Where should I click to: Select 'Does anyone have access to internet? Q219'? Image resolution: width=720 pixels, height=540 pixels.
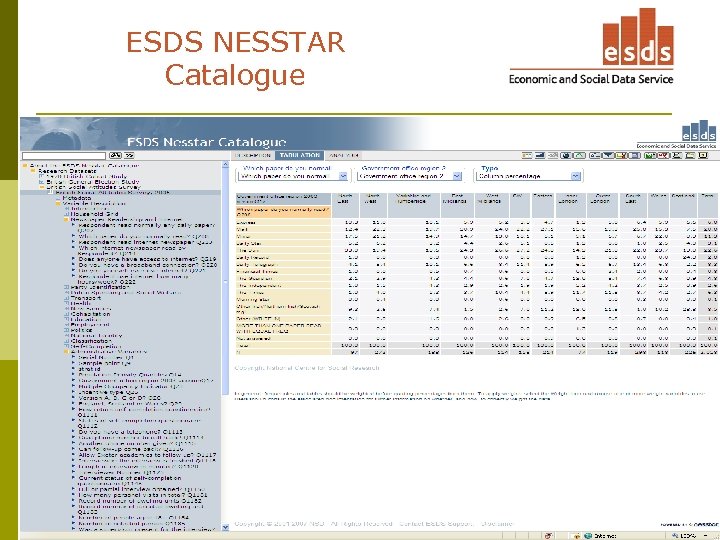pyautogui.click(x=147, y=259)
